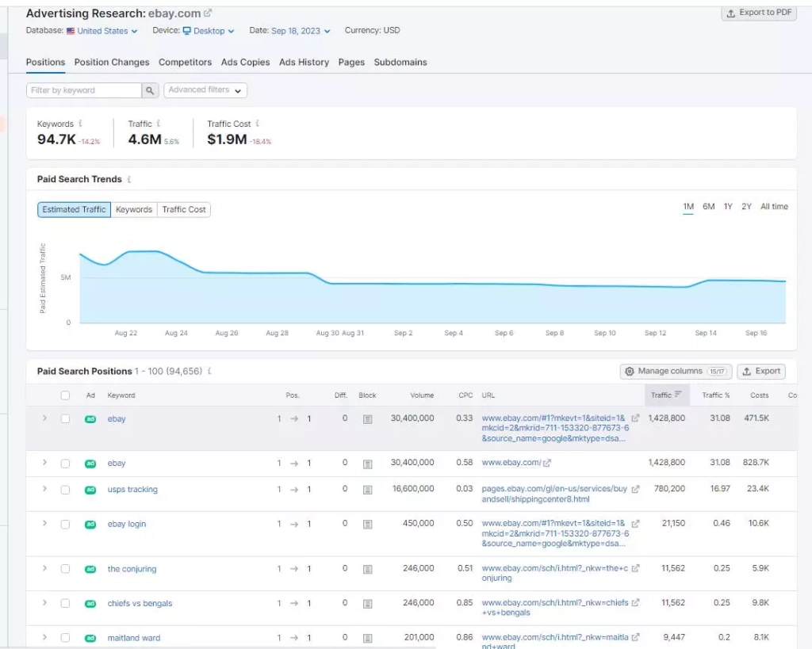The width and height of the screenshot is (812, 649).
Task: Click info icon next to Traffic Cost metric
Action: [258, 124]
